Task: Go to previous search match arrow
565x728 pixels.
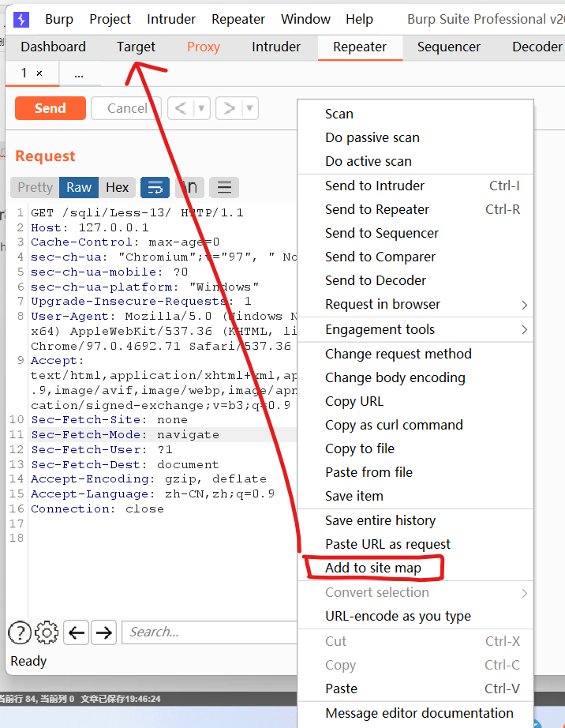Action: point(76,632)
